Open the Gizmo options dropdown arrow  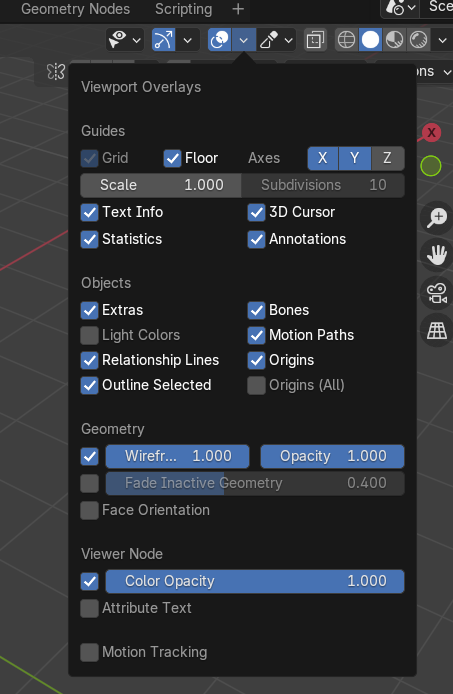(188, 40)
